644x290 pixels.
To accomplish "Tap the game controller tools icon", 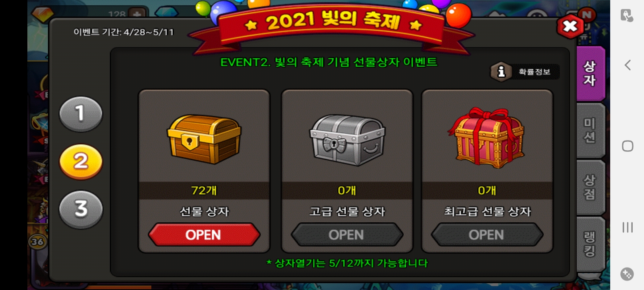I will 627,274.
